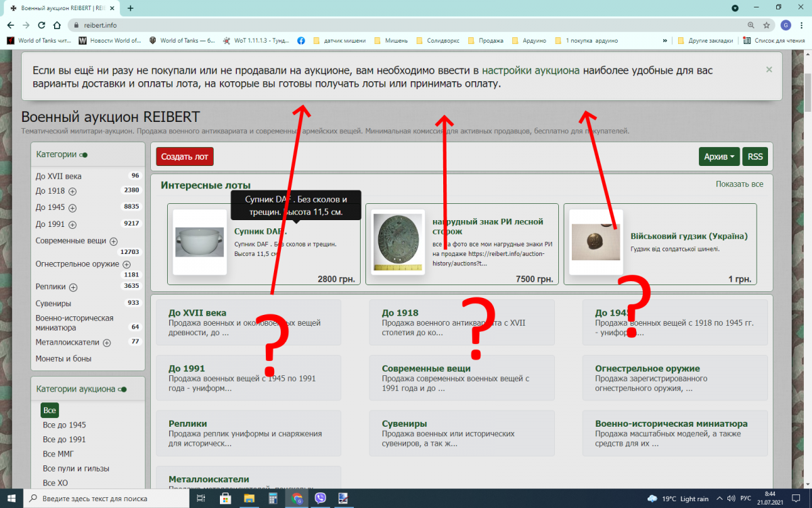812x508 pixels.
Task: Open a new browser tab
Action: click(131, 8)
